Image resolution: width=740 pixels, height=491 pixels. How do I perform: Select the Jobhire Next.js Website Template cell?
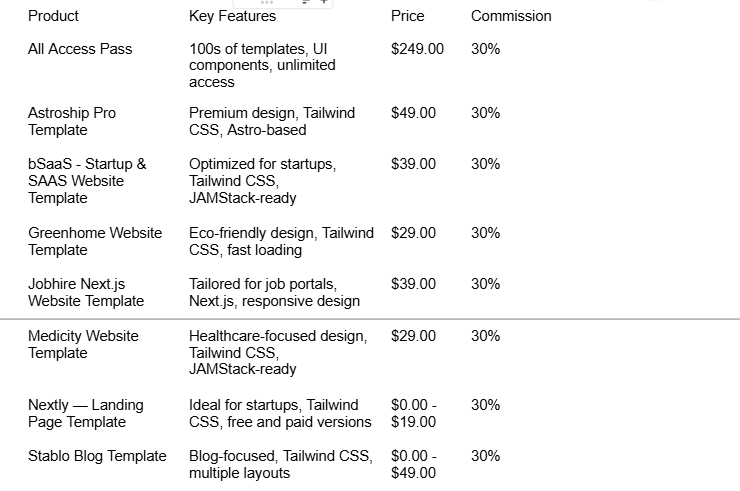(x=86, y=292)
